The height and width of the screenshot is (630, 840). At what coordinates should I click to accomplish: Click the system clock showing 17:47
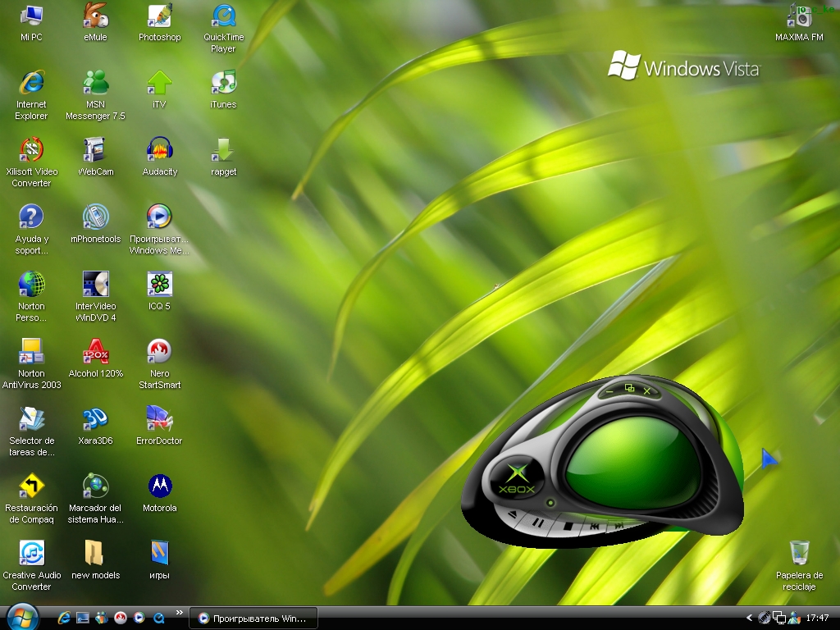[x=817, y=618]
